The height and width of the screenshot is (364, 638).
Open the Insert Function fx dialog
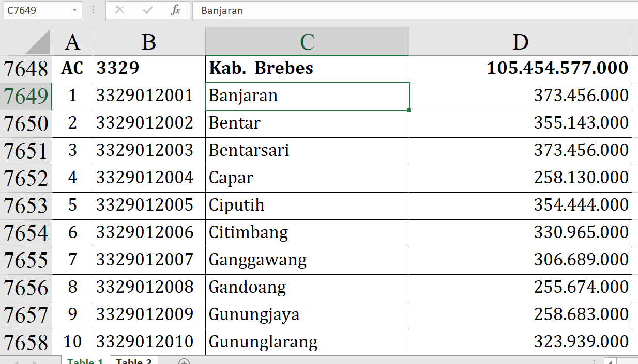tap(176, 10)
